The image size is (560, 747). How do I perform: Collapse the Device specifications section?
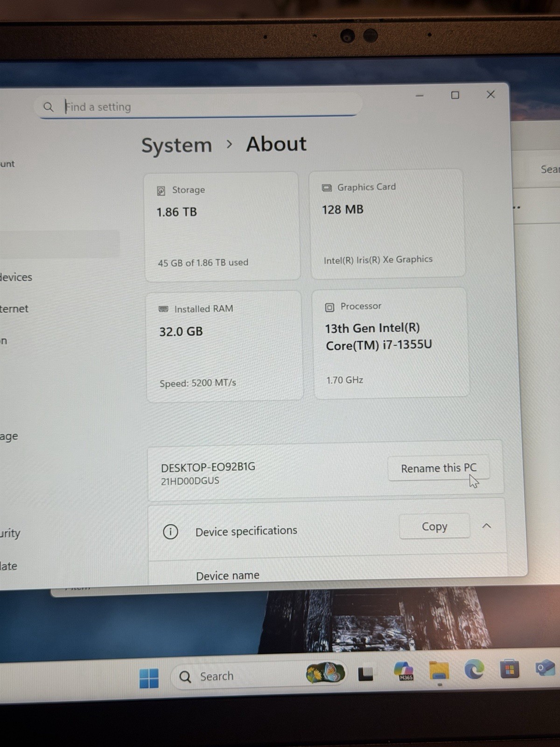[x=486, y=526]
